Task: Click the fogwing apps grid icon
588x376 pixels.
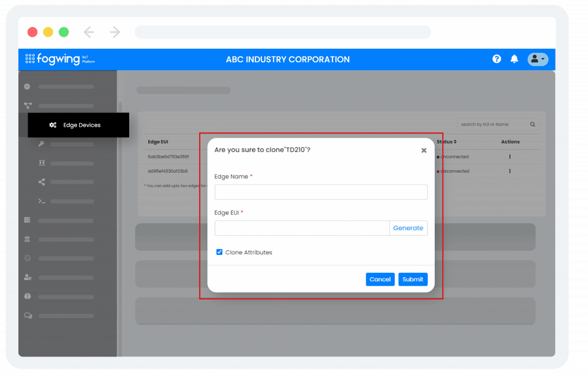Action: (30, 59)
